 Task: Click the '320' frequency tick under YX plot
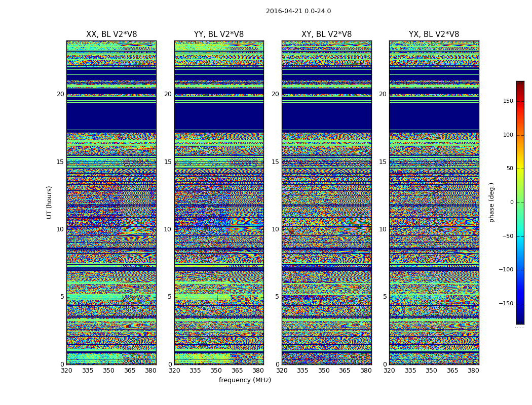click(390, 371)
